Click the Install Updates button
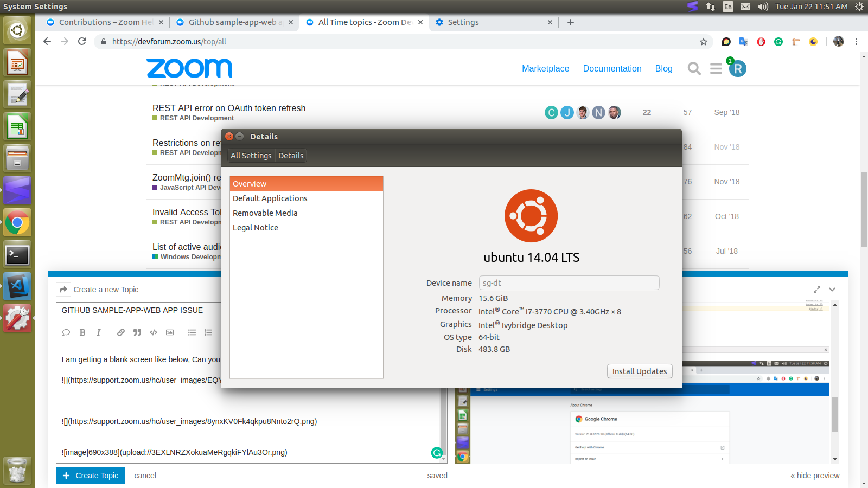This screenshot has width=868, height=488. [640, 371]
